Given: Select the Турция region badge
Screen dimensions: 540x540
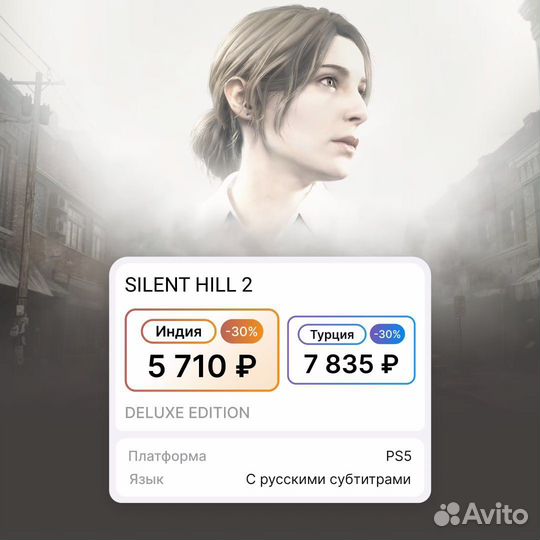Looking at the screenshot, I should (x=332, y=334).
